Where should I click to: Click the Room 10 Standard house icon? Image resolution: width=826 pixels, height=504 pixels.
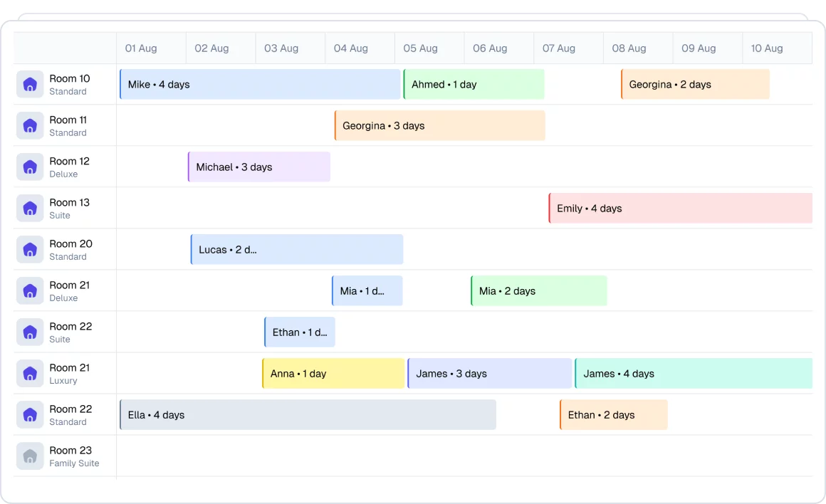(30, 85)
